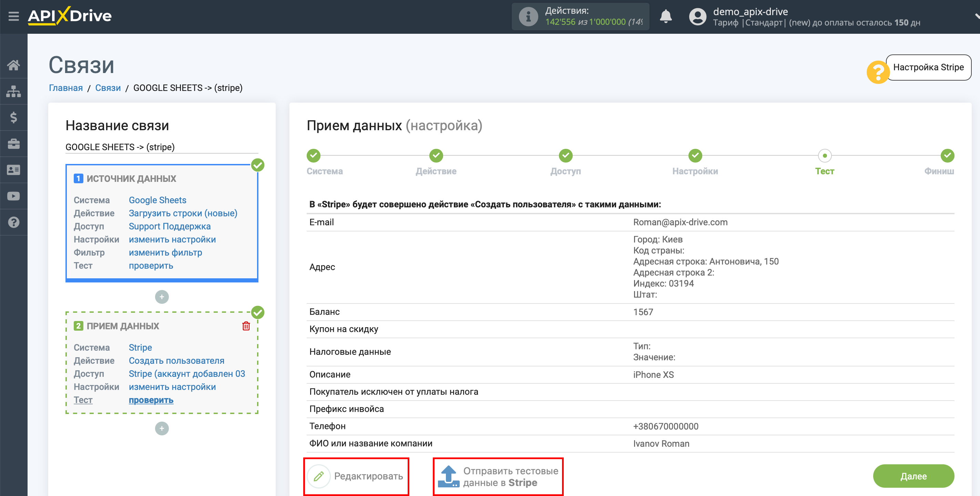This screenshot has height=496, width=980.
Task: Click source проверить test link
Action: click(x=151, y=266)
